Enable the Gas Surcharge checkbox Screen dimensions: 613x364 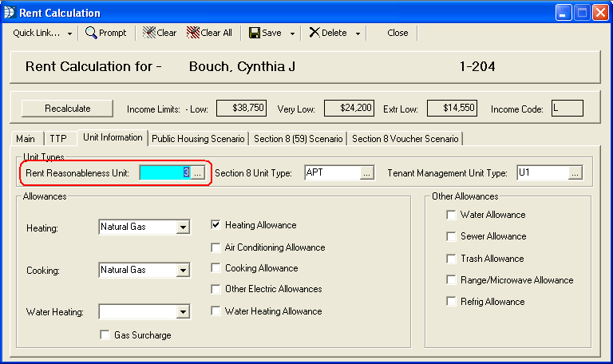click(105, 335)
